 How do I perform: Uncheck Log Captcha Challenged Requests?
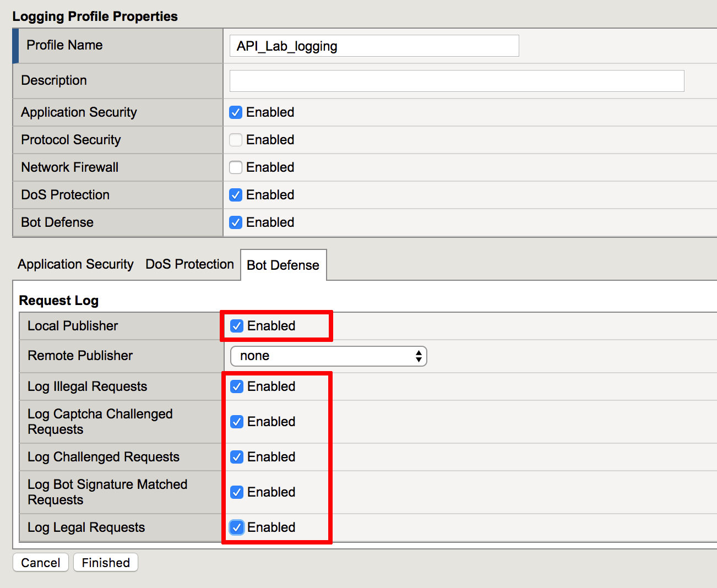(237, 422)
